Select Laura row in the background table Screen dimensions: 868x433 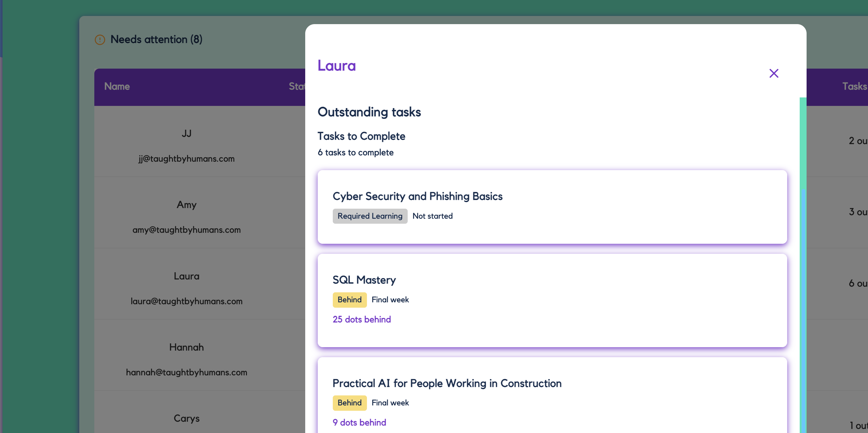[186, 276]
